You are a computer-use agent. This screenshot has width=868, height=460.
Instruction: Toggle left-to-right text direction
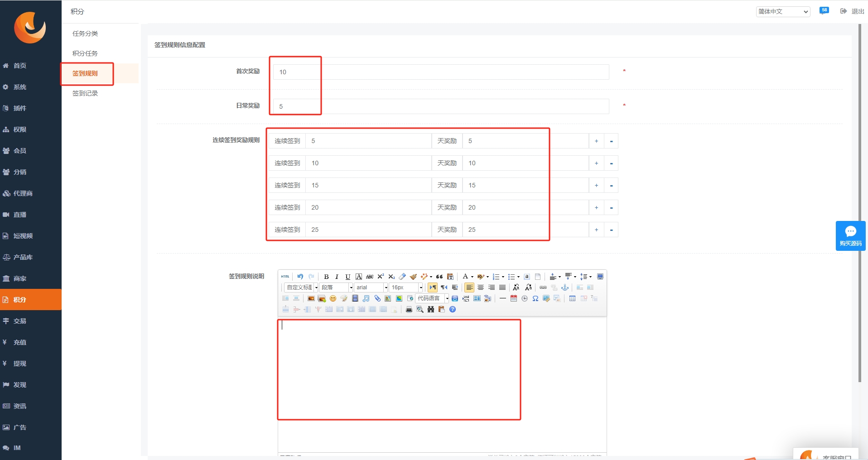[433, 287]
